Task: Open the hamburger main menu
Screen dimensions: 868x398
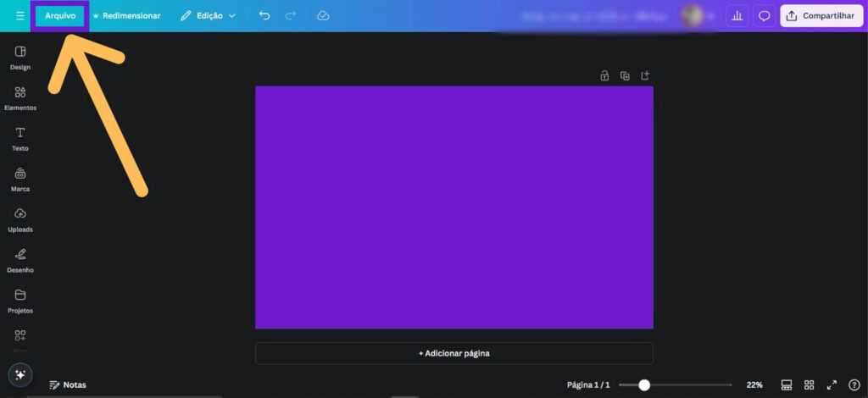Action: click(20, 15)
